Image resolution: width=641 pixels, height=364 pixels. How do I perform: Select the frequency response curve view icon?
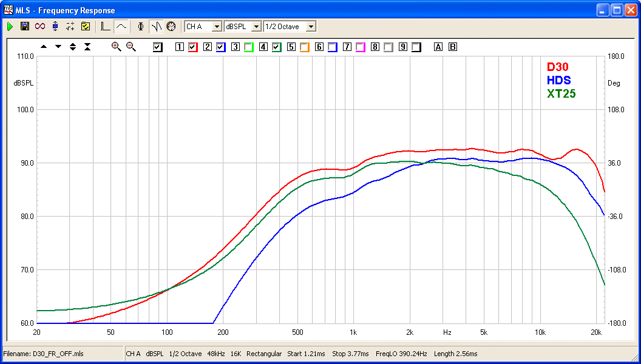121,27
